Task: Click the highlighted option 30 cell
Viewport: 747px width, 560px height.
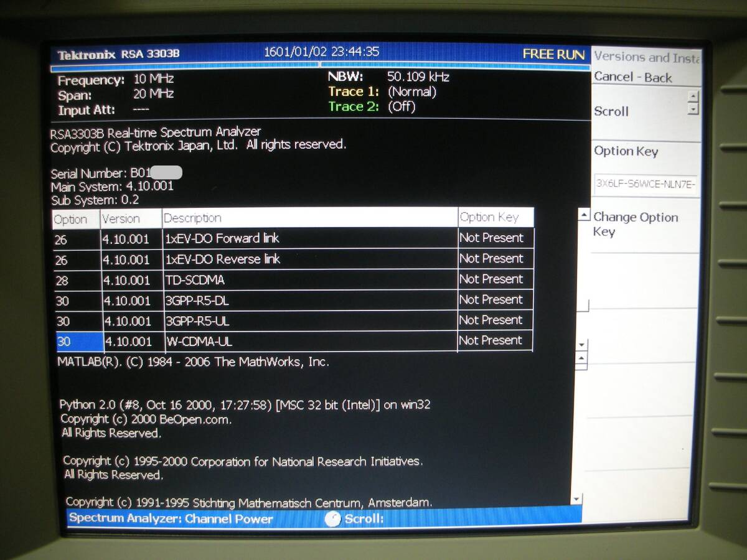Action: 78,342
